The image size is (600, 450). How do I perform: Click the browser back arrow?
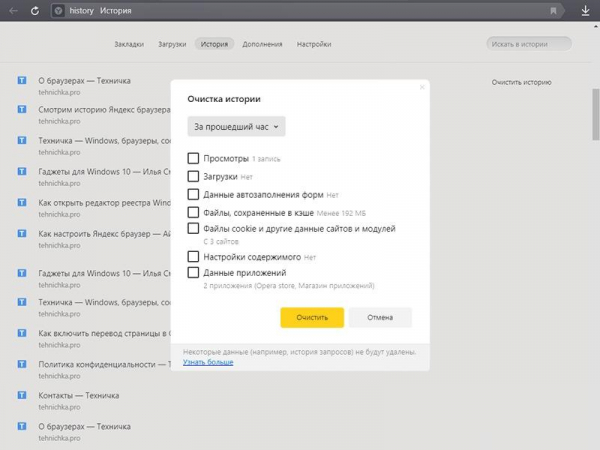pyautogui.click(x=12, y=11)
